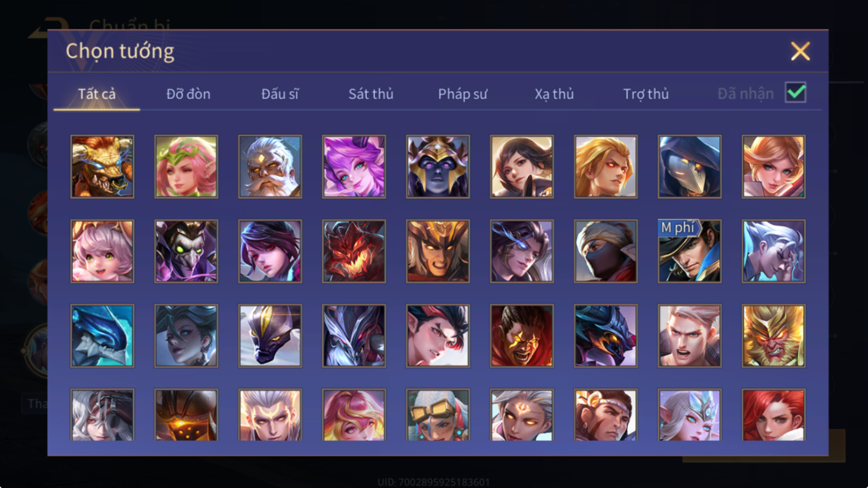Show the 'Sát thủ' heroes tab

coord(371,94)
